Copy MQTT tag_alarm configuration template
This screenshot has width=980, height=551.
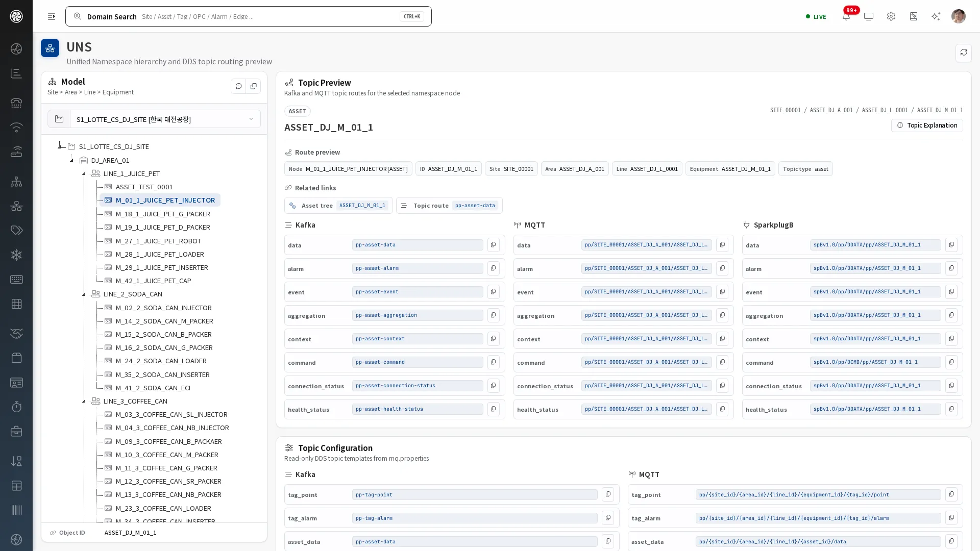[951, 518]
